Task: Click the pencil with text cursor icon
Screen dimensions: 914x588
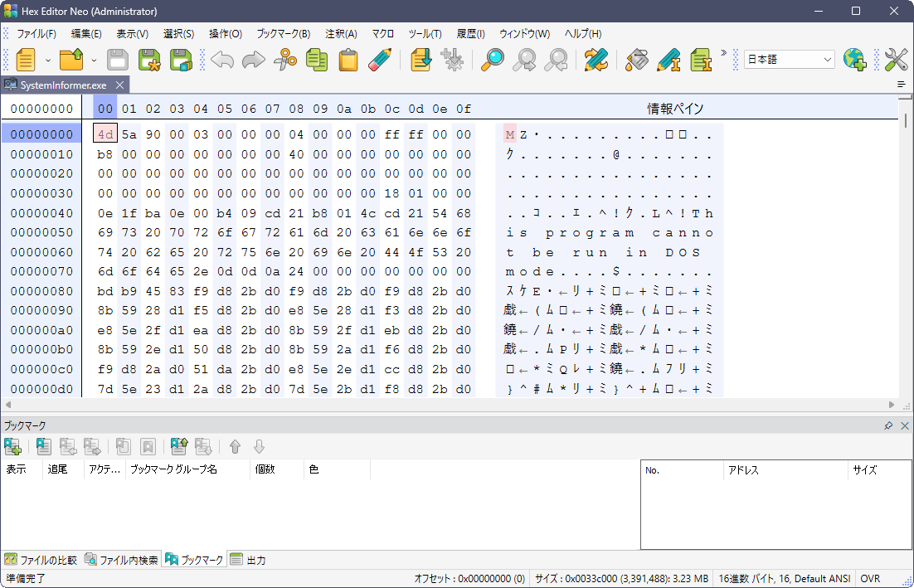Action: coord(668,60)
